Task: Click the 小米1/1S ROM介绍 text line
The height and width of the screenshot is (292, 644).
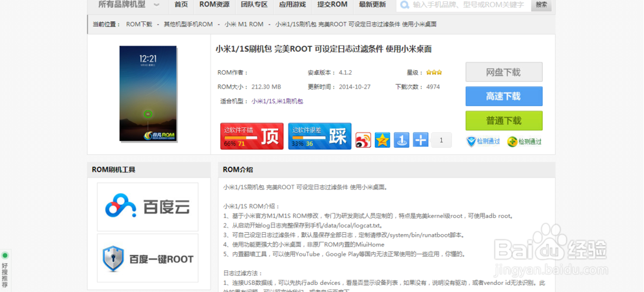Action: coord(251,206)
